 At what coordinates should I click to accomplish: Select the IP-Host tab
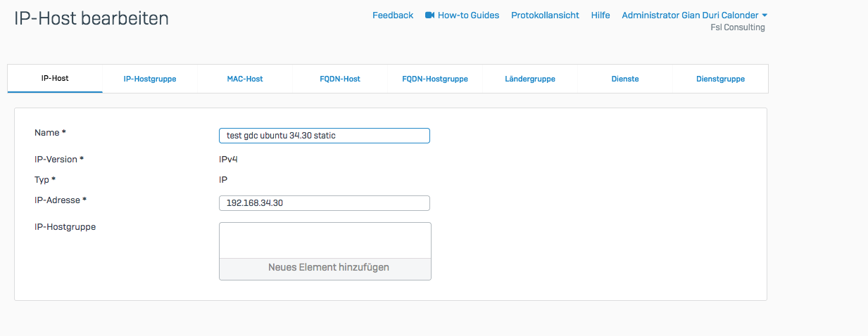click(x=55, y=79)
